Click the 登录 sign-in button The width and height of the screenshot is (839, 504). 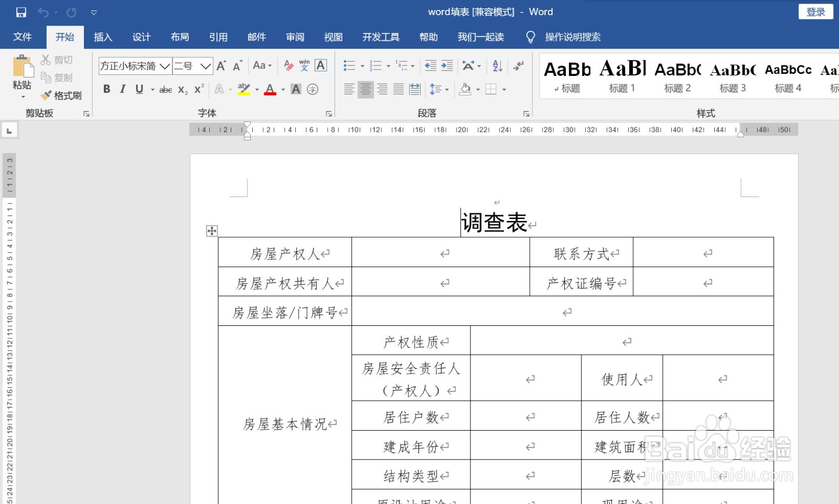coord(816,12)
